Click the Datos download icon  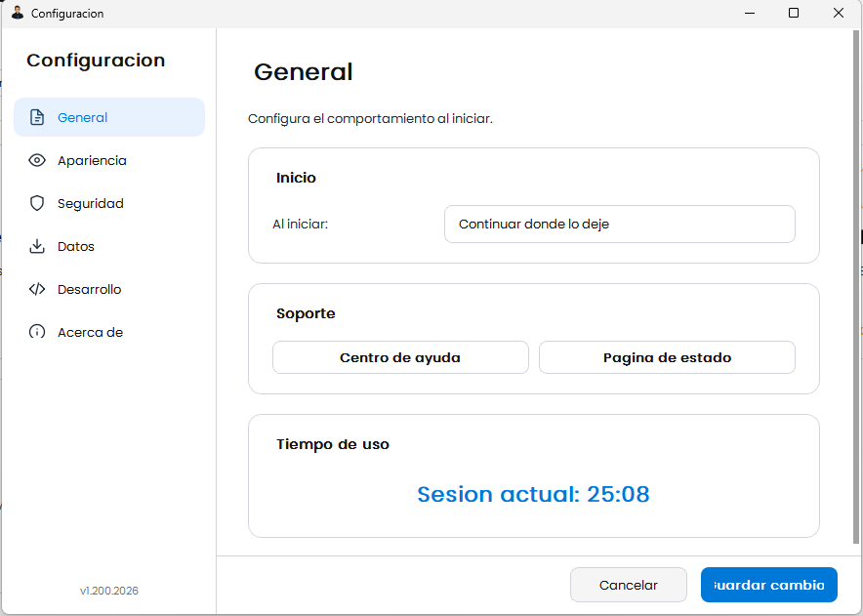(37, 246)
